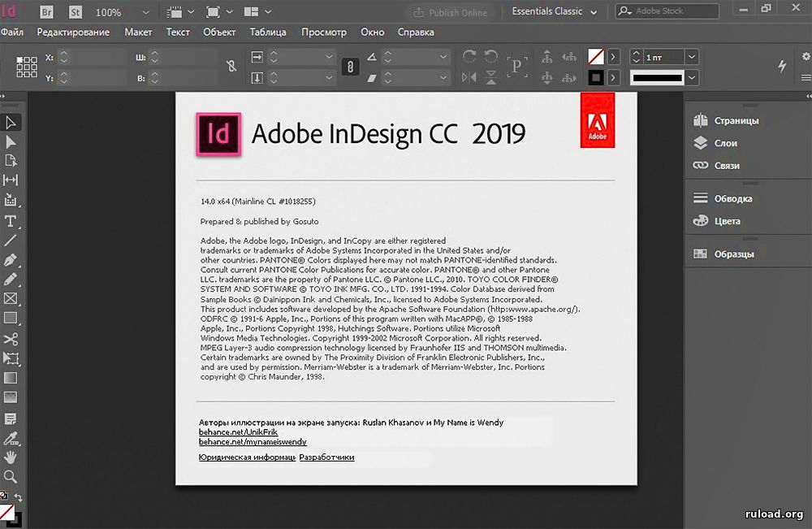Viewport: 812px width, 529px height.
Task: Open stroke style dropdown
Action: click(x=691, y=78)
